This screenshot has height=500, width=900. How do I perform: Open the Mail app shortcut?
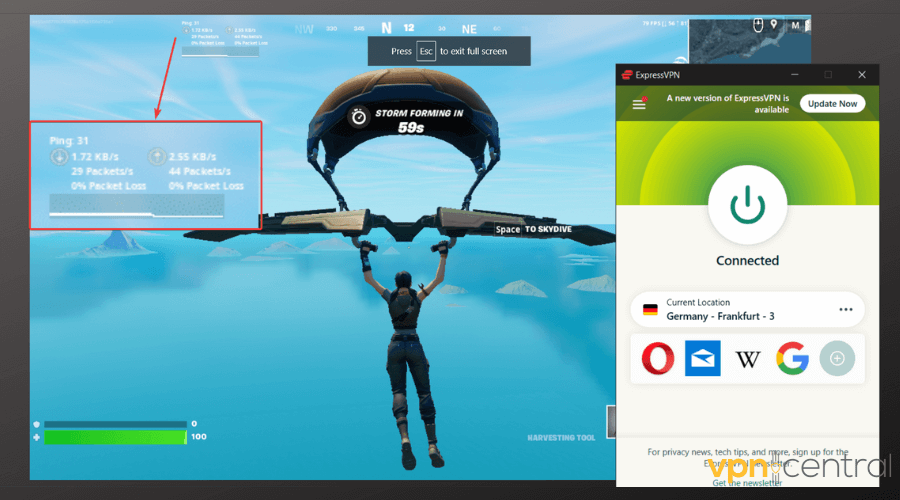(x=703, y=358)
